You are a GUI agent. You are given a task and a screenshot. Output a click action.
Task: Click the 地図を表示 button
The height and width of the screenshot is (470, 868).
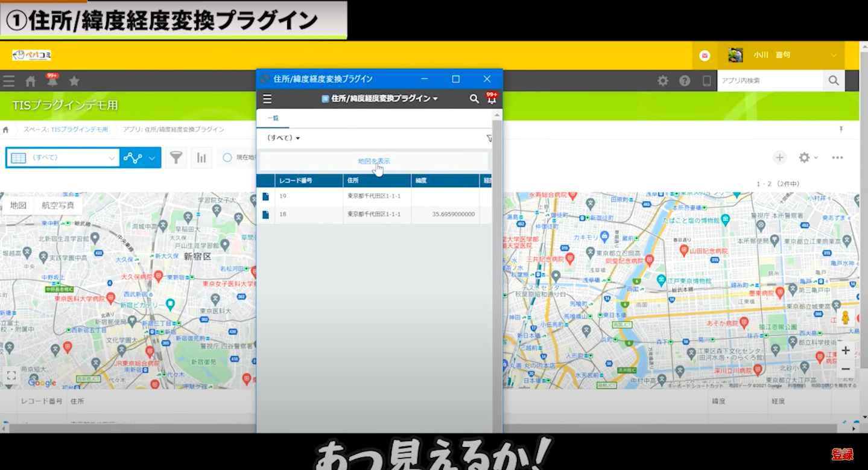[x=373, y=161]
